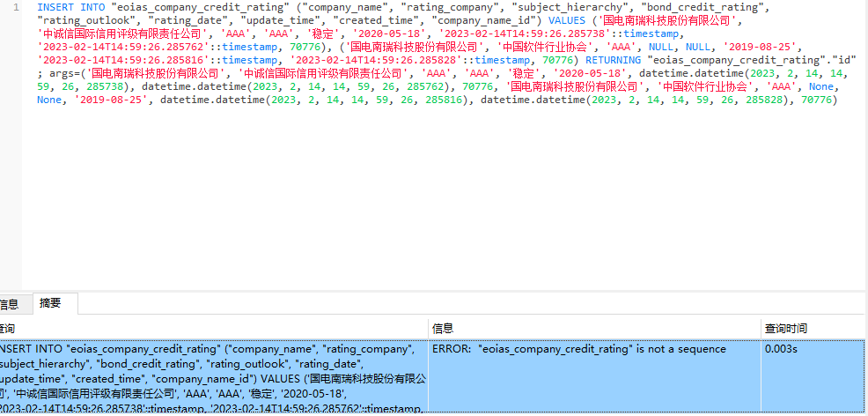The height and width of the screenshot is (416, 868).
Task: Click the "subject_hierarchy" column name in editor
Action: pyautogui.click(x=569, y=7)
